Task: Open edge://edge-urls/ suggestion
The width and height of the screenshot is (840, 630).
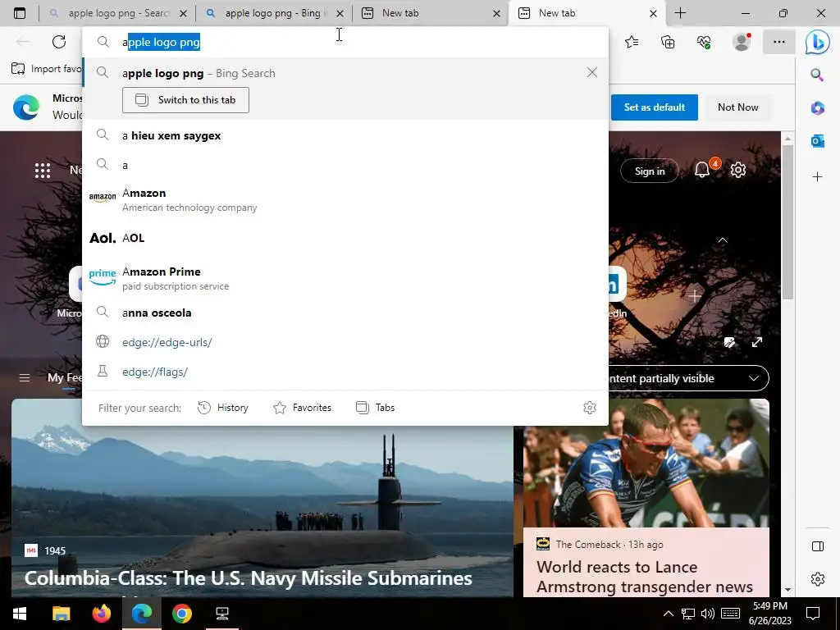Action: (345, 342)
